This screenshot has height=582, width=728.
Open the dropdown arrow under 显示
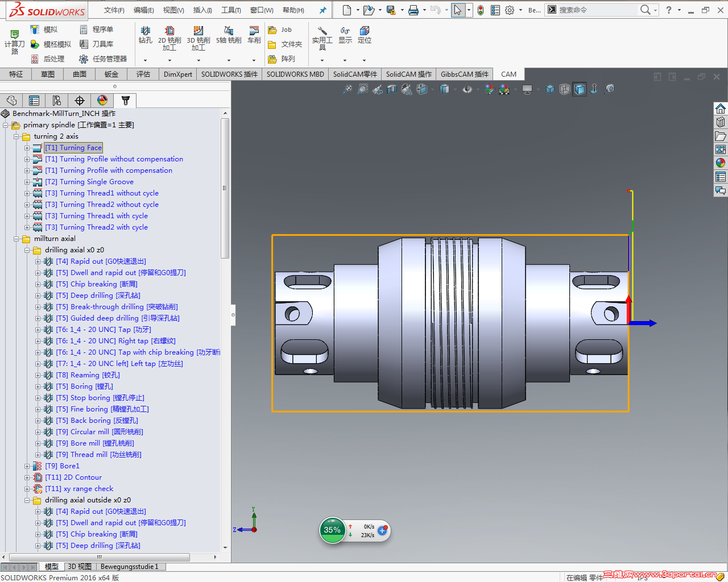(x=345, y=60)
